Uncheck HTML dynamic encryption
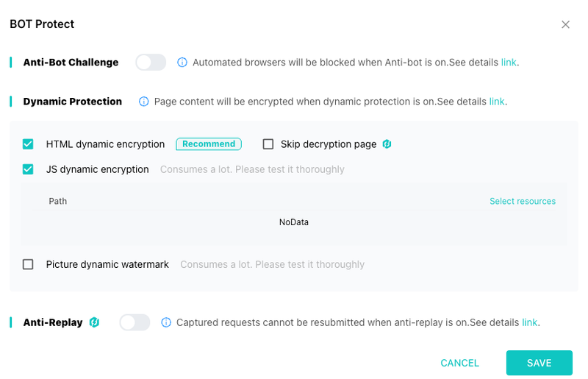This screenshot has width=588, height=379. (28, 144)
